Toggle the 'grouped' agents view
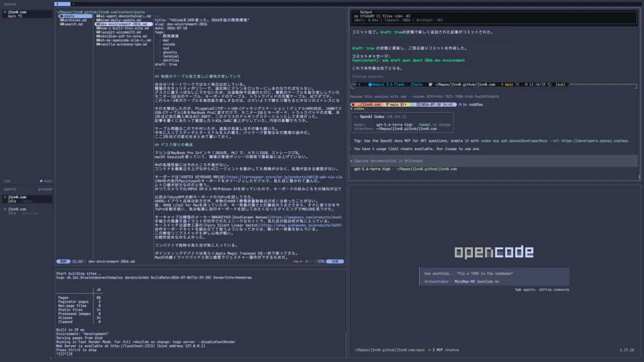Image resolution: width=644 pixels, height=362 pixels. pyautogui.click(x=45, y=189)
